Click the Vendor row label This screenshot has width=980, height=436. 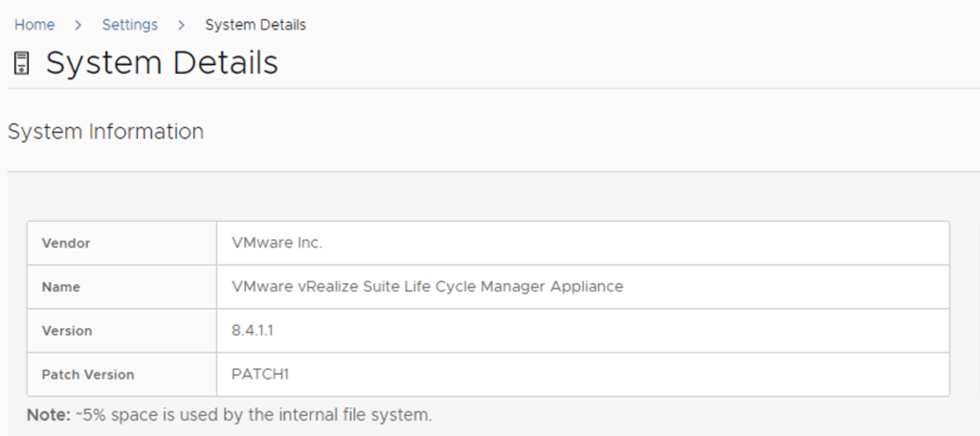pyautogui.click(x=66, y=243)
